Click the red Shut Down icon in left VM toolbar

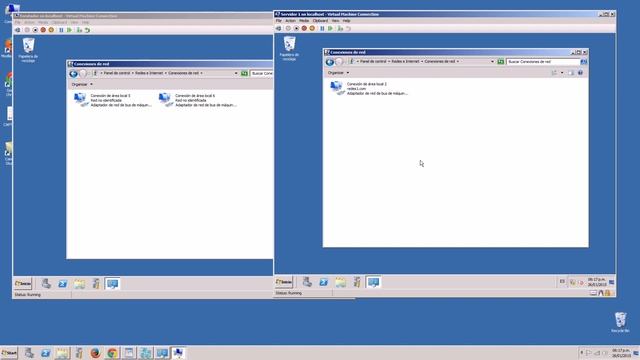(x=43, y=30)
